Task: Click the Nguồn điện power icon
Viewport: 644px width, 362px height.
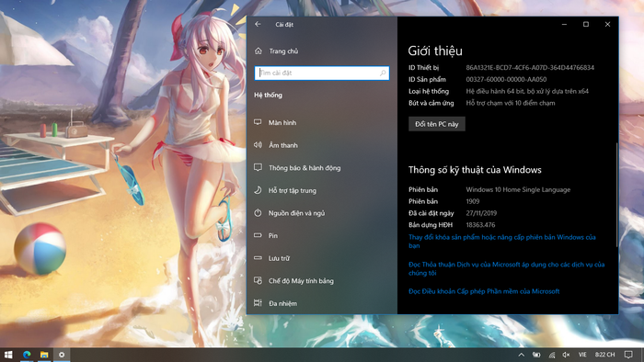Action: point(258,213)
